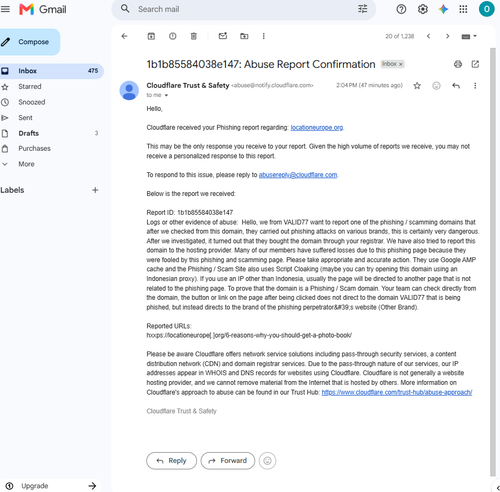Click the sender profile avatar
This screenshot has height=492, width=500.
tap(129, 90)
